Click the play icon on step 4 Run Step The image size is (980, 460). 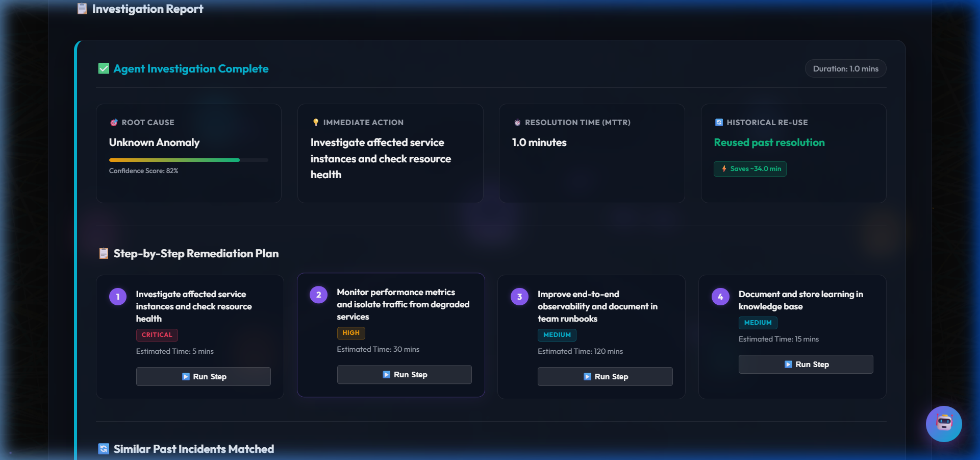(788, 365)
